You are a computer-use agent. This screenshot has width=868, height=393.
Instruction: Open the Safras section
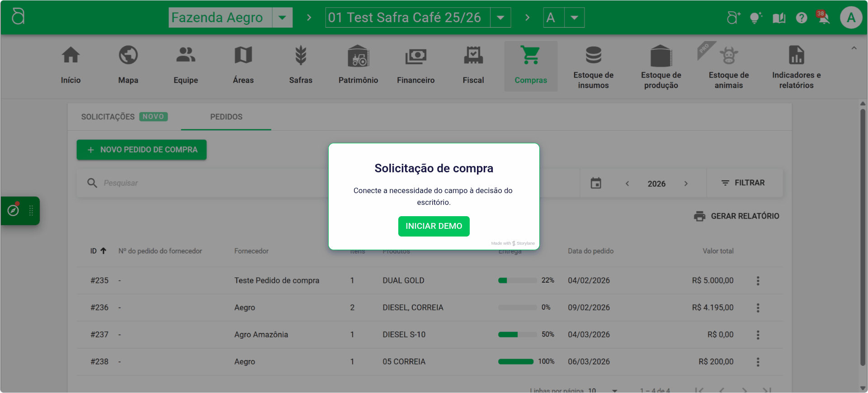tap(301, 66)
